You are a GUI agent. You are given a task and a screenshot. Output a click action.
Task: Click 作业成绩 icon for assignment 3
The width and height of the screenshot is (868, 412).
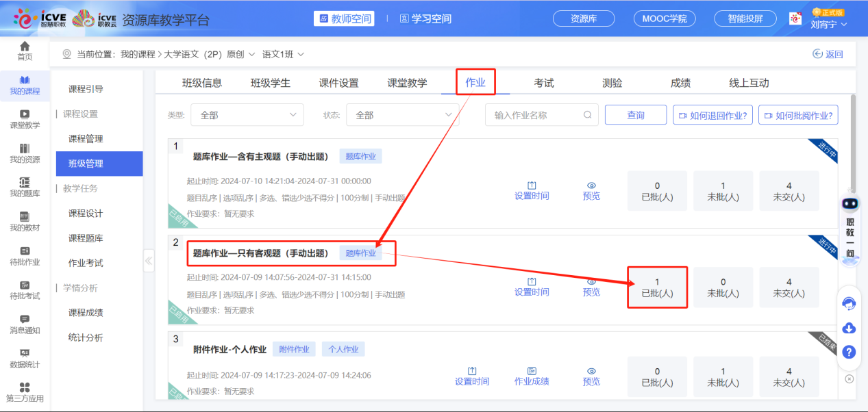[532, 371]
